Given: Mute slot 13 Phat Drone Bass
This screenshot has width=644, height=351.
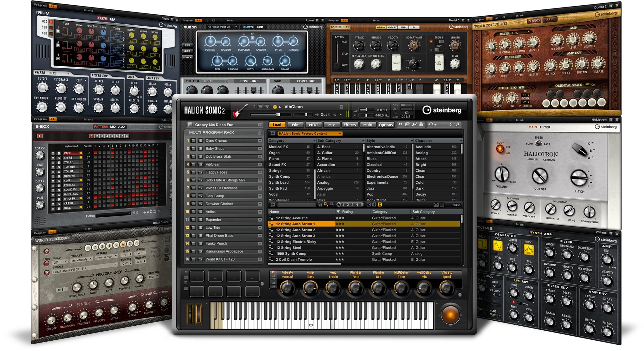Looking at the screenshot, I should pos(194,236).
